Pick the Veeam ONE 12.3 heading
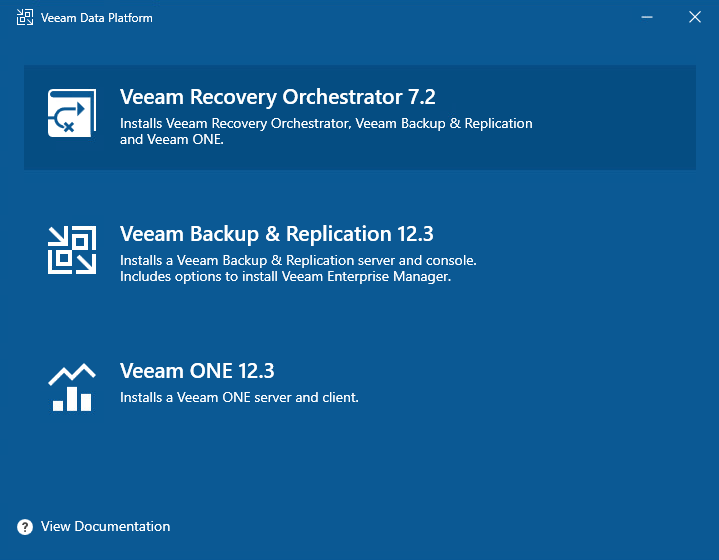Screen dimensions: 719x560 pos(196,371)
